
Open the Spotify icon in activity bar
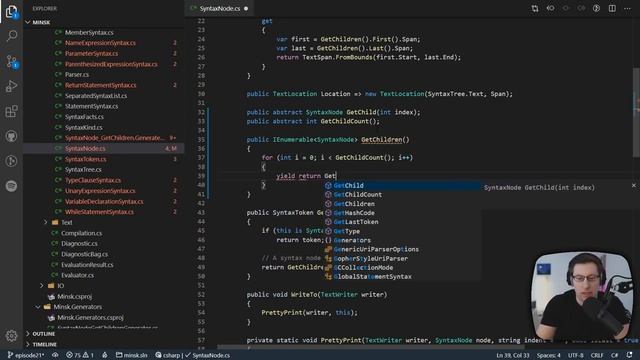(11, 186)
